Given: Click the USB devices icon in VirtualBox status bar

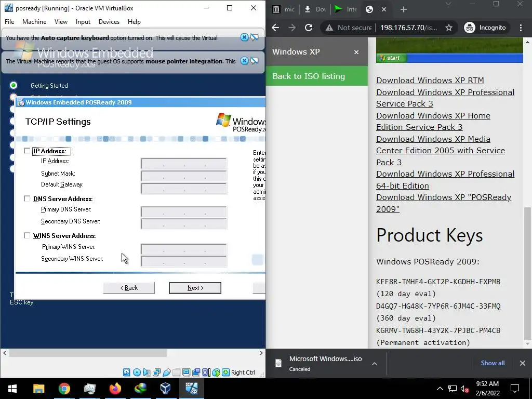Looking at the screenshot, I should (166, 372).
